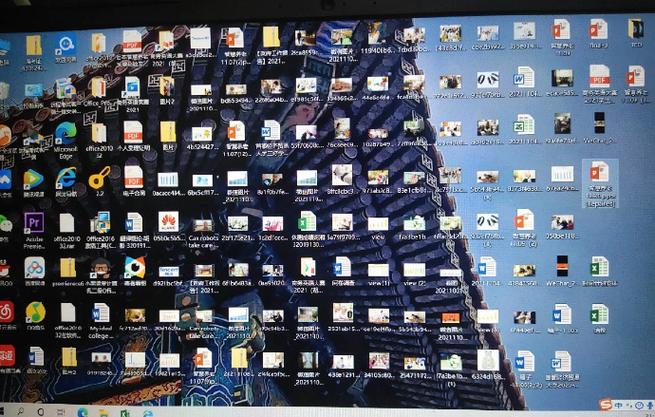Open the colorful document file left of 问卷调查

pos(308,267)
